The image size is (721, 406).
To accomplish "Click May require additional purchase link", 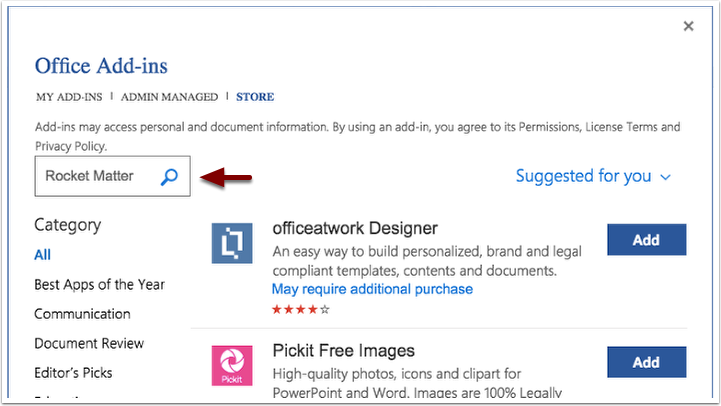I will click(372, 289).
